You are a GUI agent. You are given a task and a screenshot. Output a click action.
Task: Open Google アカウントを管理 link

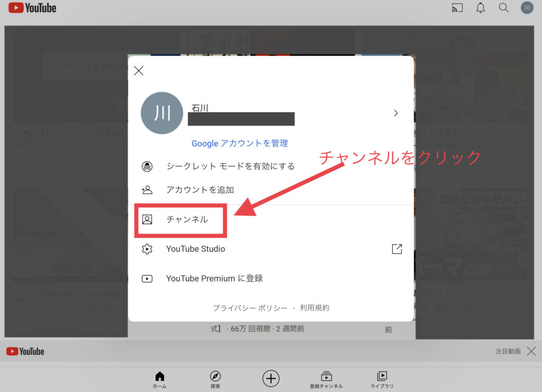(240, 143)
